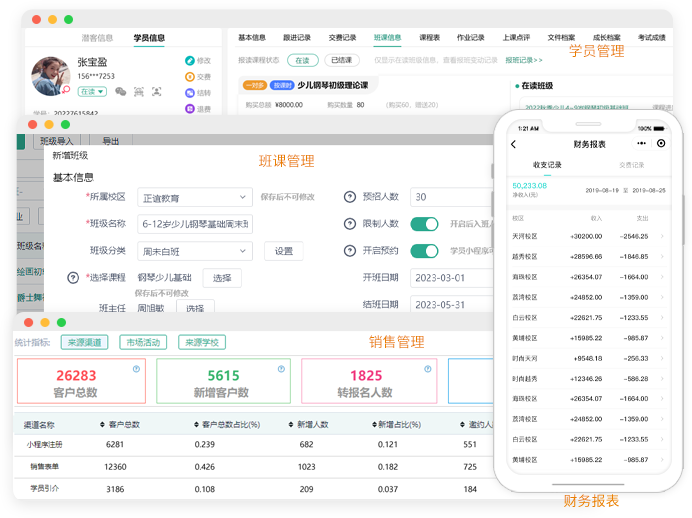The height and width of the screenshot is (518, 692).
Task: Open the green 在读 status dropdown under the student name
Action: click(x=92, y=91)
